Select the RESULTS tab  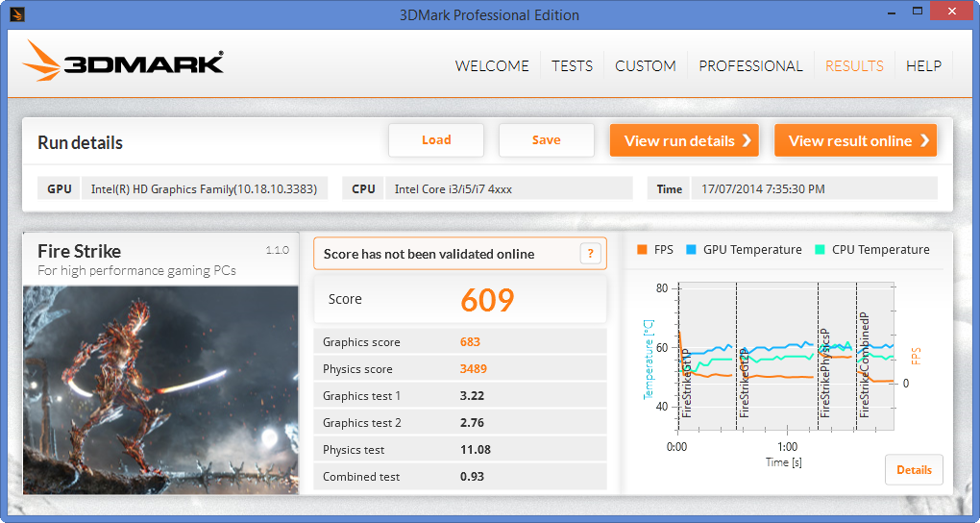pyautogui.click(x=854, y=66)
